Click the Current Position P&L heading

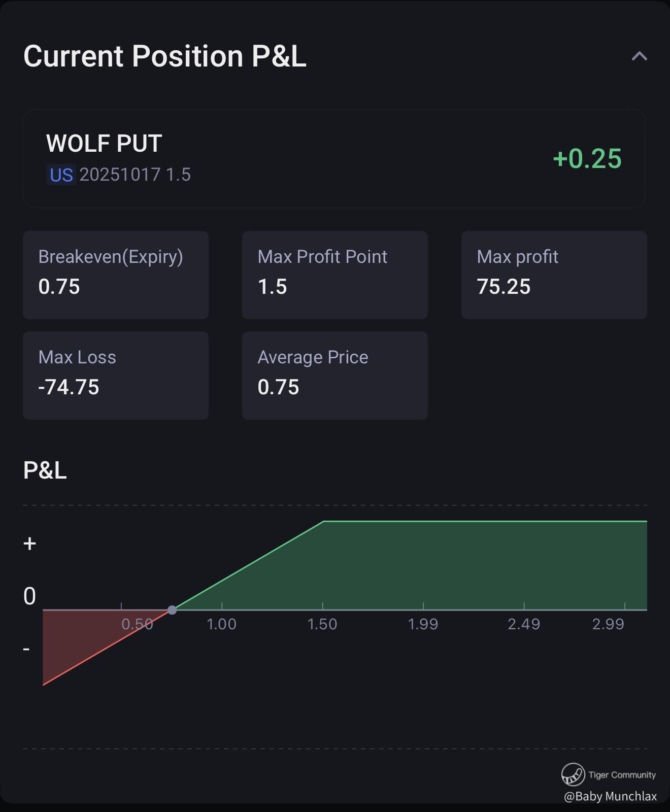click(x=165, y=56)
